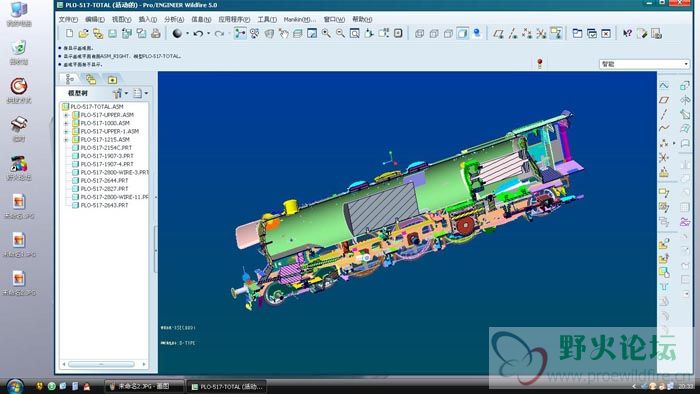The width and height of the screenshot is (700, 394).
Task: Toggle spin center display icon
Action: (x=240, y=33)
